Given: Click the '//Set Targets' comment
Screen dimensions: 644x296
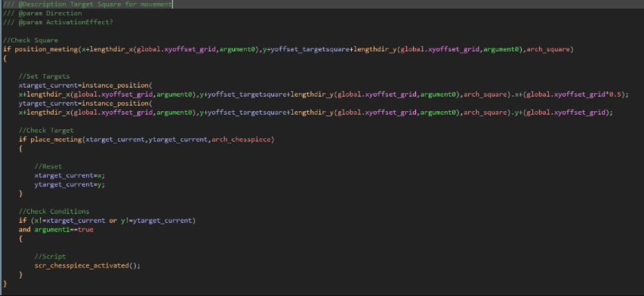Looking at the screenshot, I should pos(44,76).
